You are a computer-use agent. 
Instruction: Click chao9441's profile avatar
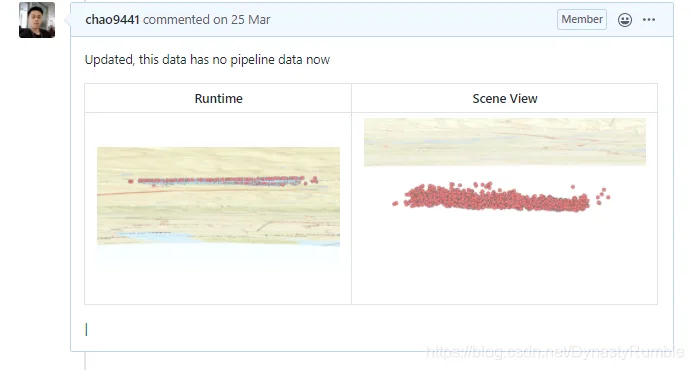click(37, 20)
